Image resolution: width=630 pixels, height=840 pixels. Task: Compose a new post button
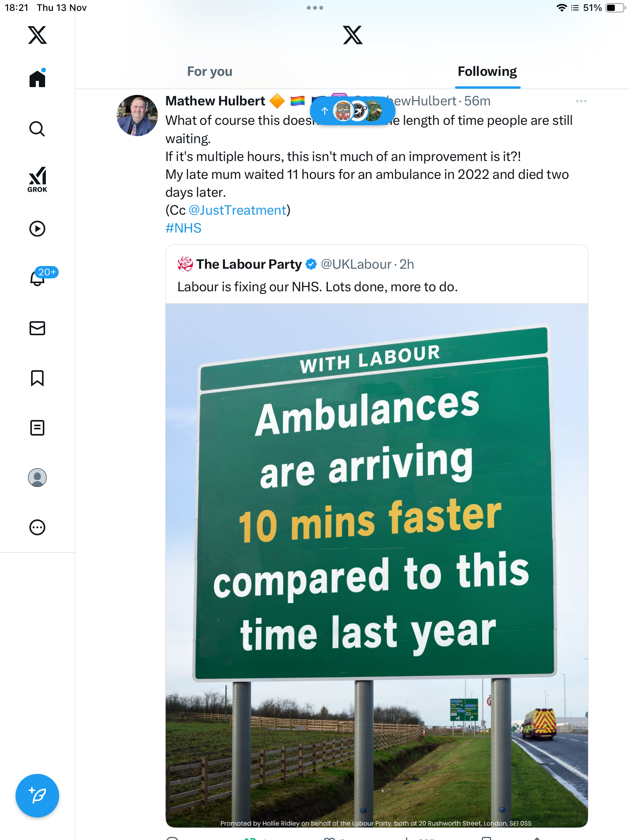[37, 796]
